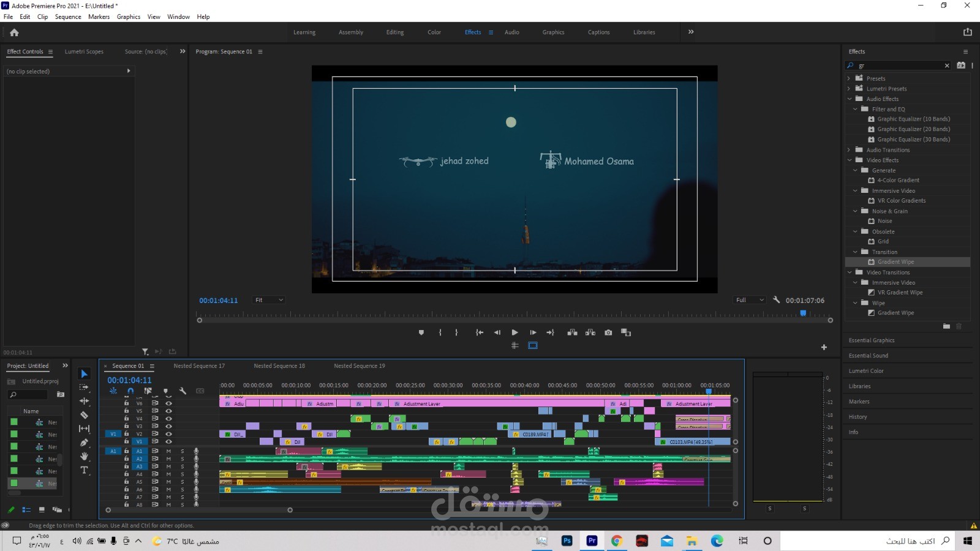
Task: Switch to the Color workspace
Action: (434, 32)
